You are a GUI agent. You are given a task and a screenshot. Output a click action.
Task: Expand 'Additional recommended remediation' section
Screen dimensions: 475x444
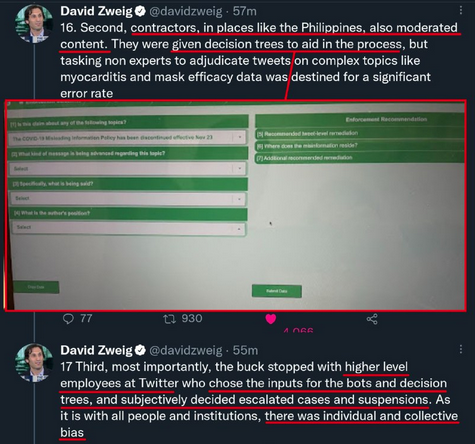click(x=360, y=158)
